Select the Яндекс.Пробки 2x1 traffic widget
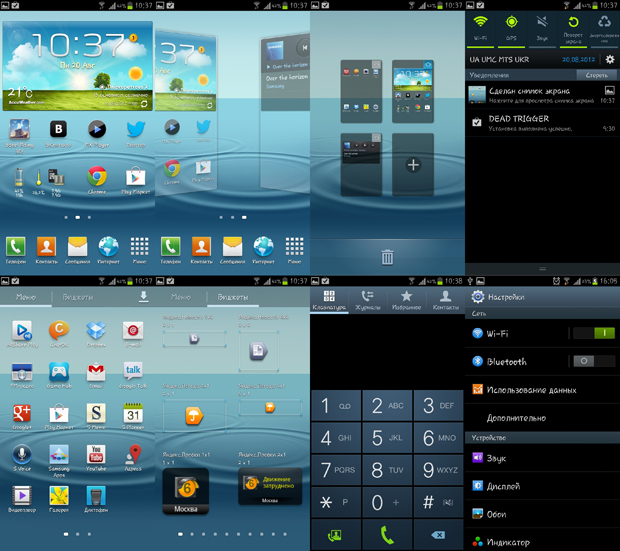Screen dimensions: 620x551 click(x=270, y=486)
